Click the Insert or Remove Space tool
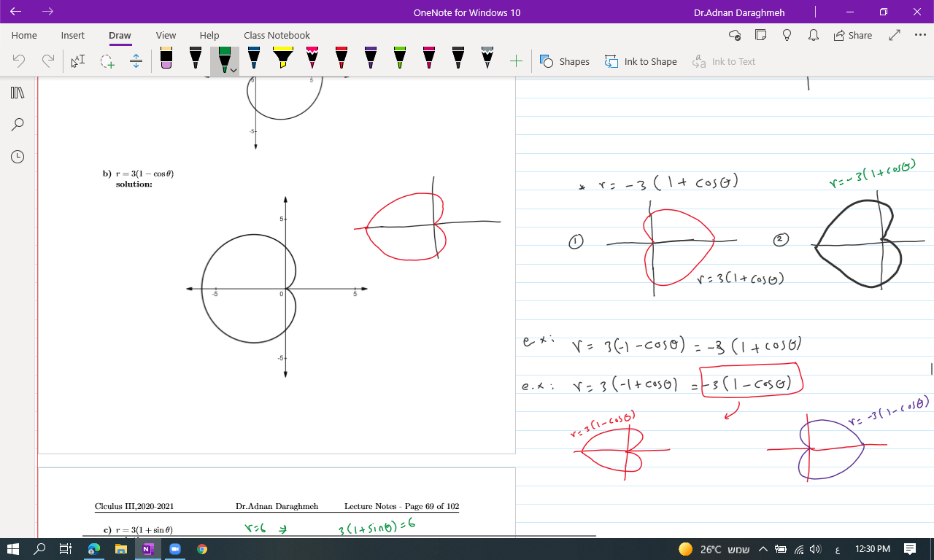The width and height of the screenshot is (934, 560). coord(136,61)
